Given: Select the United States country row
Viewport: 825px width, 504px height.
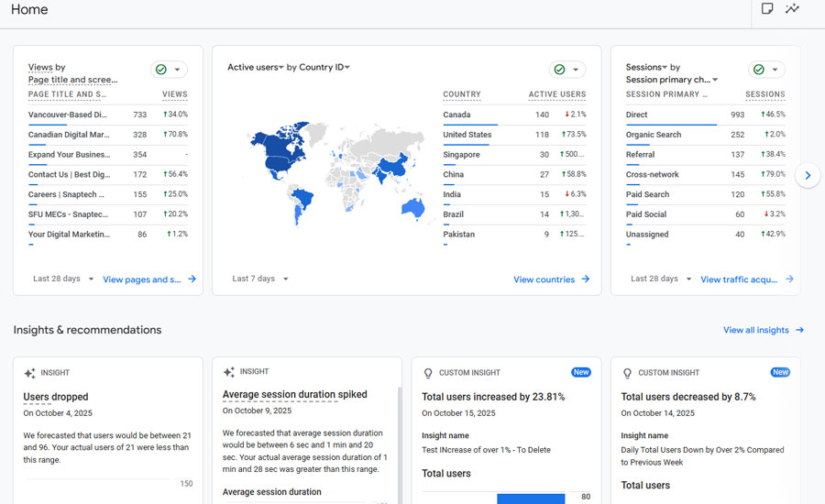Looking at the screenshot, I should click(x=514, y=135).
